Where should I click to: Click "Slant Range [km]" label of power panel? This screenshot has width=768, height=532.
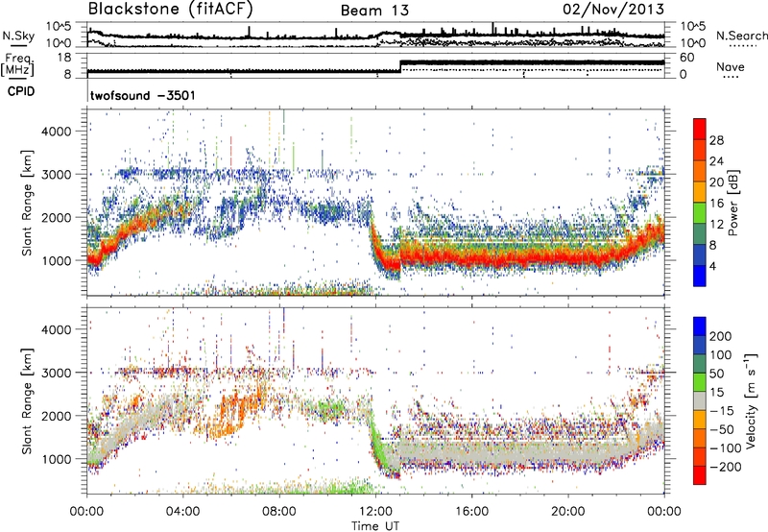[x=27, y=203]
